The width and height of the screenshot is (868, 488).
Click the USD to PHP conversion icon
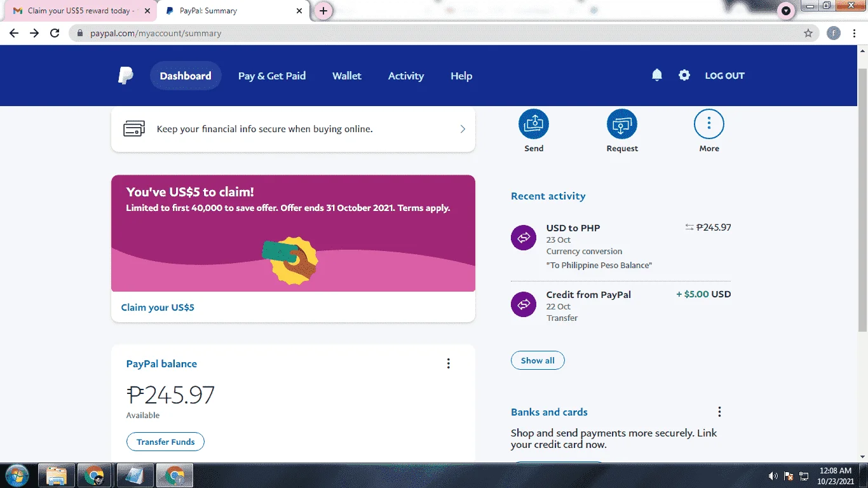(524, 238)
